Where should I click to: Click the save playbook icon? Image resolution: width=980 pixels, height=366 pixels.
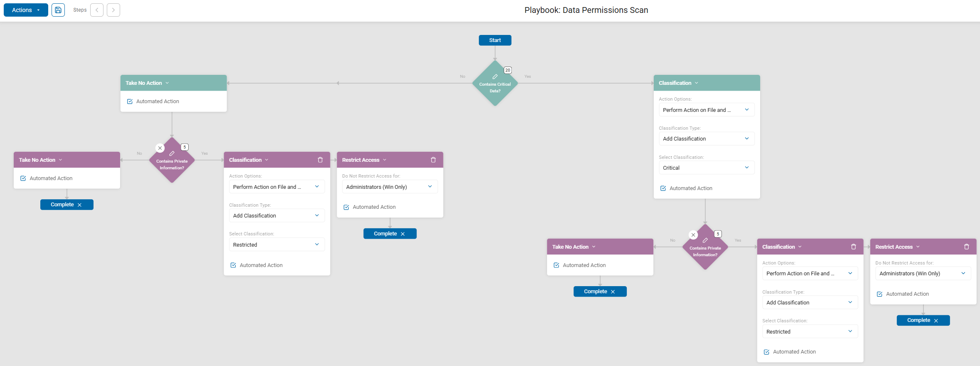pos(58,10)
